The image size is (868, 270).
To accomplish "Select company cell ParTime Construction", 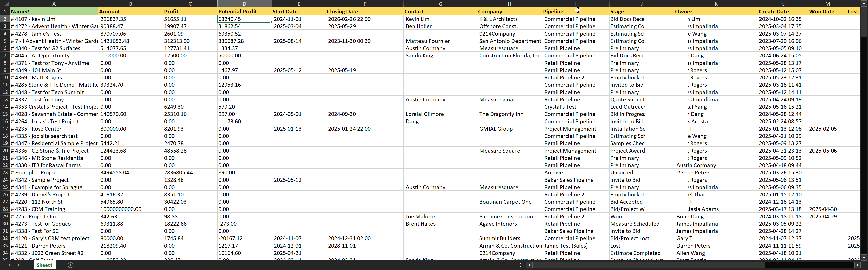I will click(x=509, y=217).
